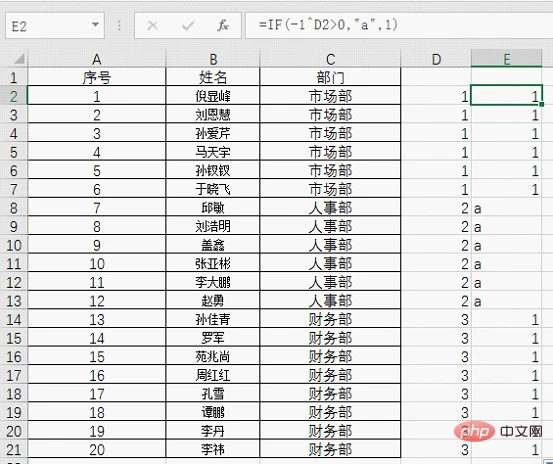Click the confirm checkmark formula icon
The width and height of the screenshot is (553, 464).
pyautogui.click(x=188, y=25)
